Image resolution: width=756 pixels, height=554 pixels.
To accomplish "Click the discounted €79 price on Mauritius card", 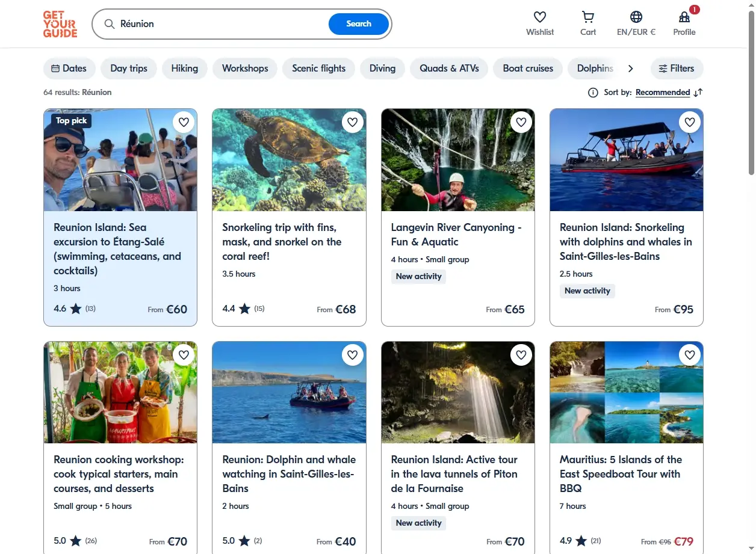I will coord(683,541).
